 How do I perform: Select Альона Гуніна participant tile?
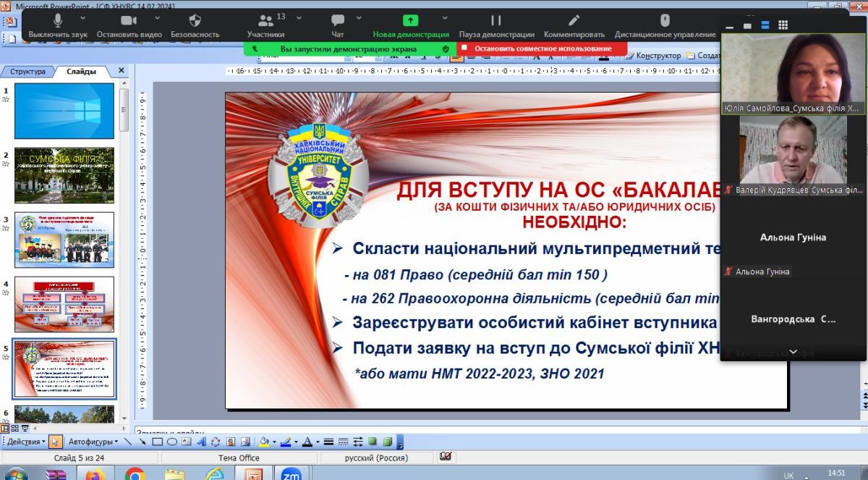point(793,237)
